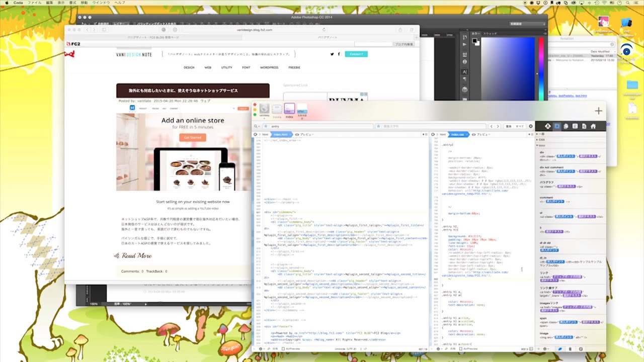This screenshot has width=644, height=362.
Task: Click the .entry search field in Coda
Action: tap(318, 126)
